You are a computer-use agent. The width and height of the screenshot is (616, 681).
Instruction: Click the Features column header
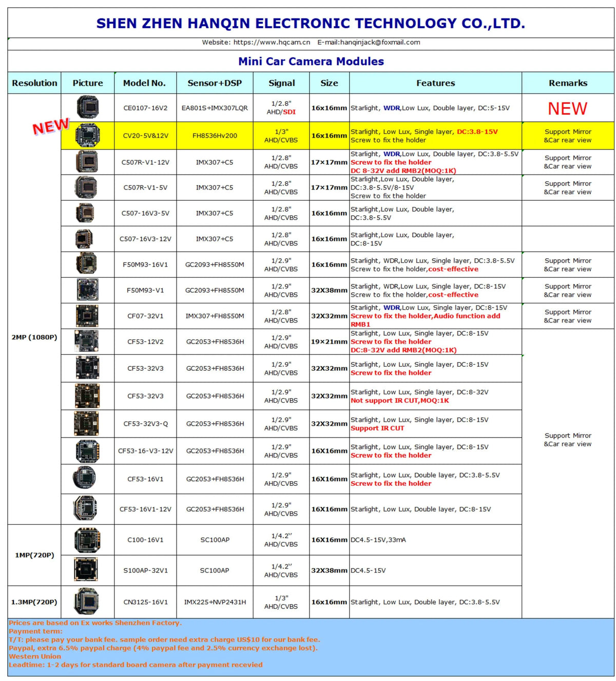(x=435, y=83)
